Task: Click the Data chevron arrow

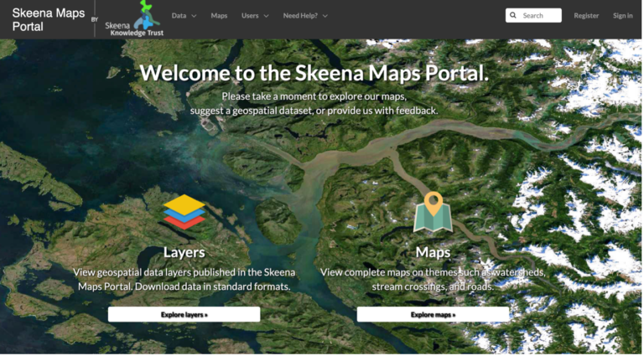Action: pos(194,16)
